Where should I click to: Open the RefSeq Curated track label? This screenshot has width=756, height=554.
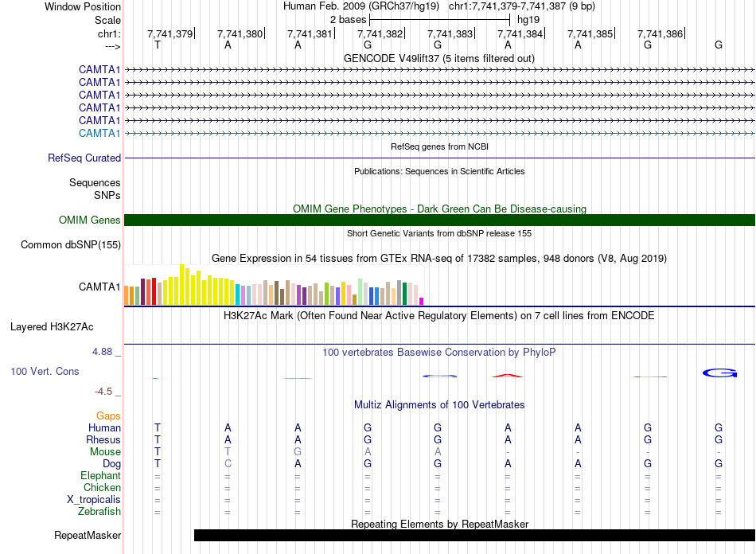84,158
